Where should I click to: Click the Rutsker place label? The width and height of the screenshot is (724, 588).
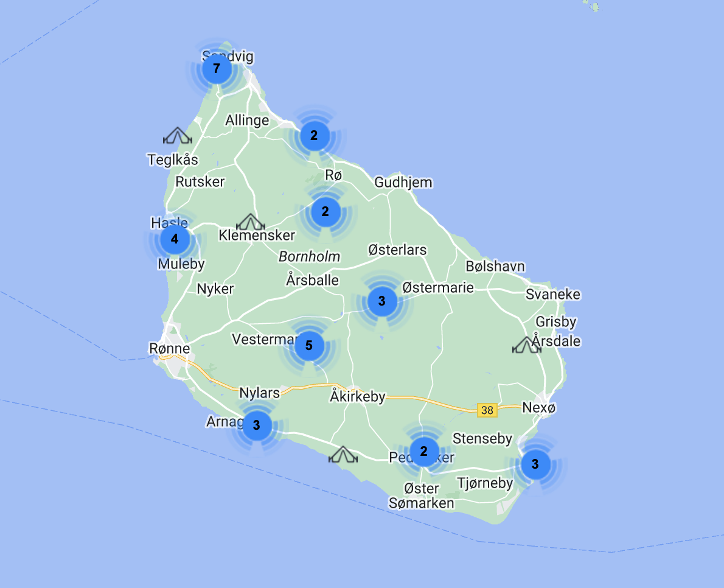(x=200, y=181)
